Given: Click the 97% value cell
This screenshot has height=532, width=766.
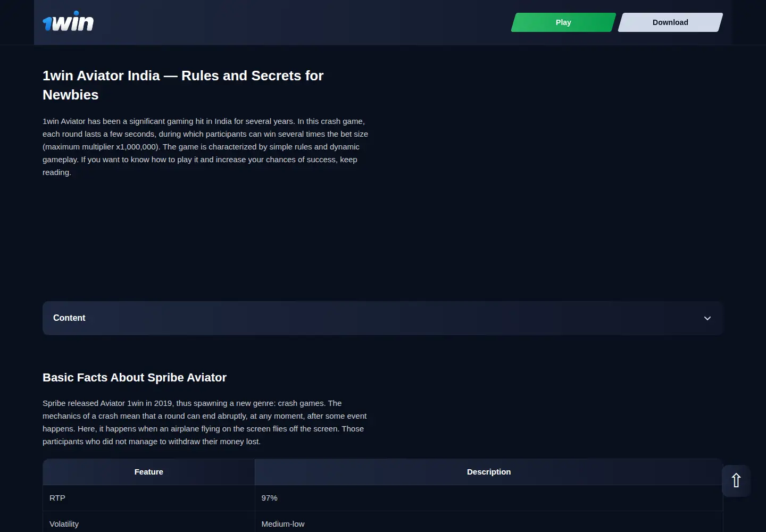Looking at the screenshot, I should (x=489, y=498).
